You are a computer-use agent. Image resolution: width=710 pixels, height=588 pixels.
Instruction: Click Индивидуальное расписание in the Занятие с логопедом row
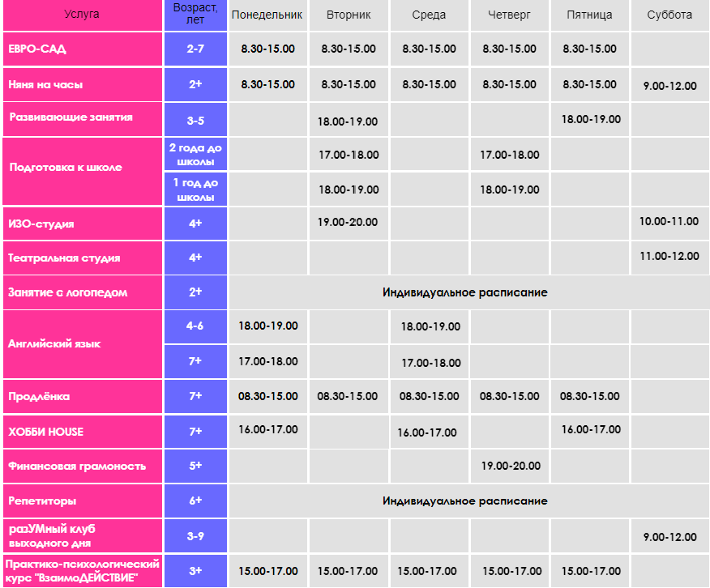click(465, 292)
